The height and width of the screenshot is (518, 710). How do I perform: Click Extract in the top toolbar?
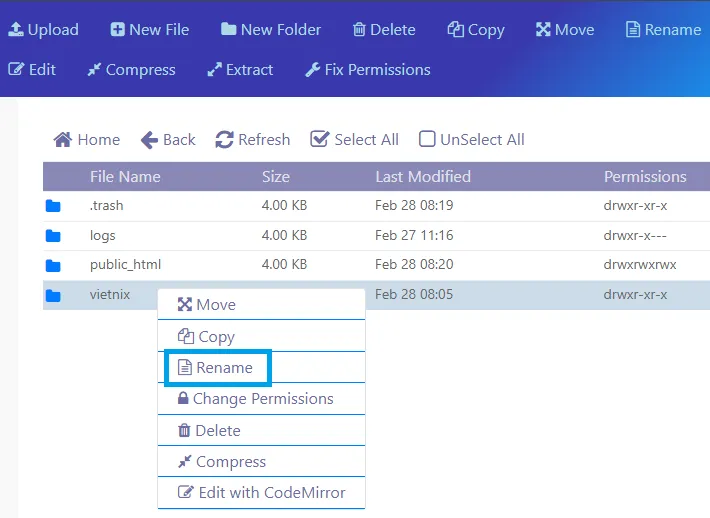(240, 70)
